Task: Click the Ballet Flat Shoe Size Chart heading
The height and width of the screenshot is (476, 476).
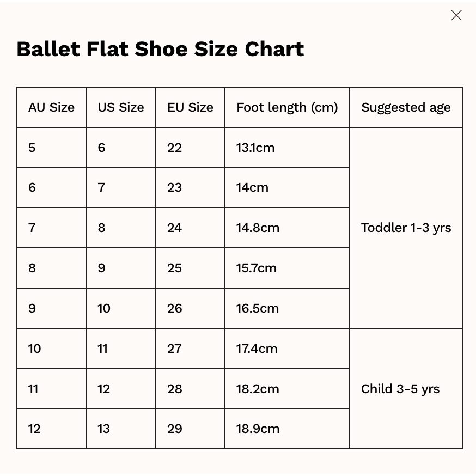Action: click(x=160, y=49)
